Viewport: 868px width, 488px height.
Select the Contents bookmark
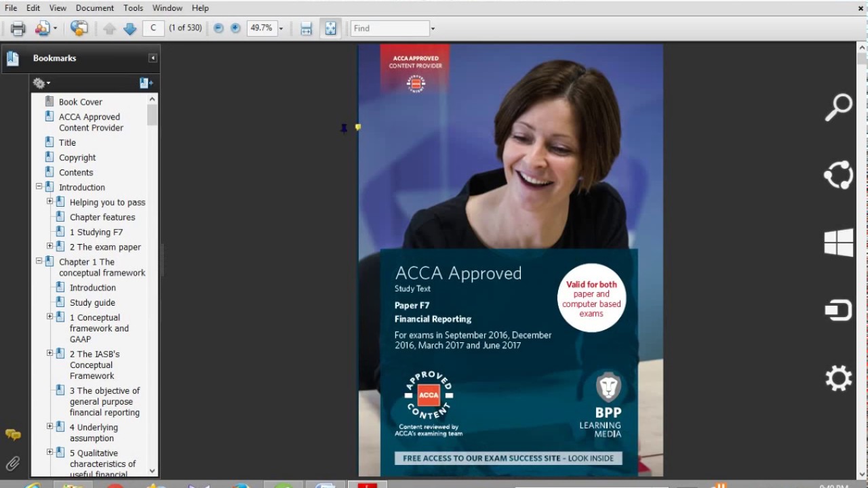(76, 172)
